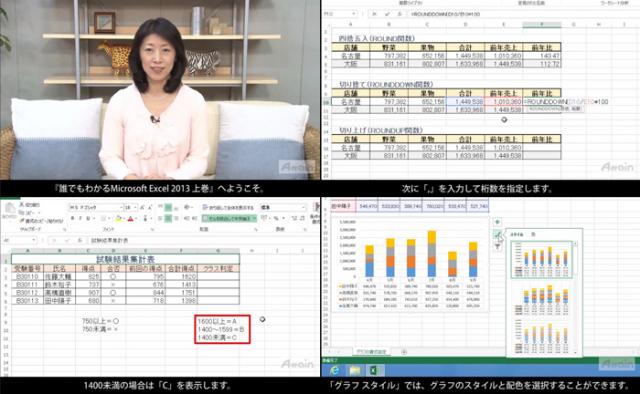Select the Color tab in chart styles flyout
This screenshot has width=640, height=394.
[x=533, y=234]
